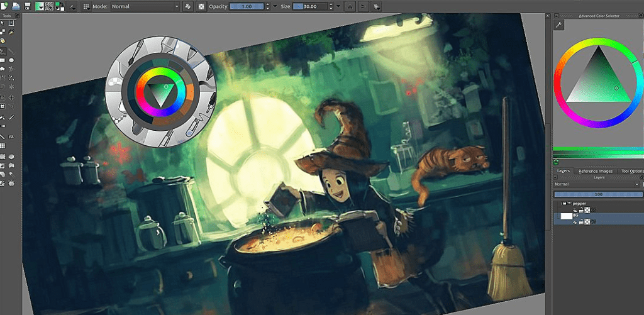Select the Elliptical Selection tool
The image size is (644, 315).
(12, 157)
